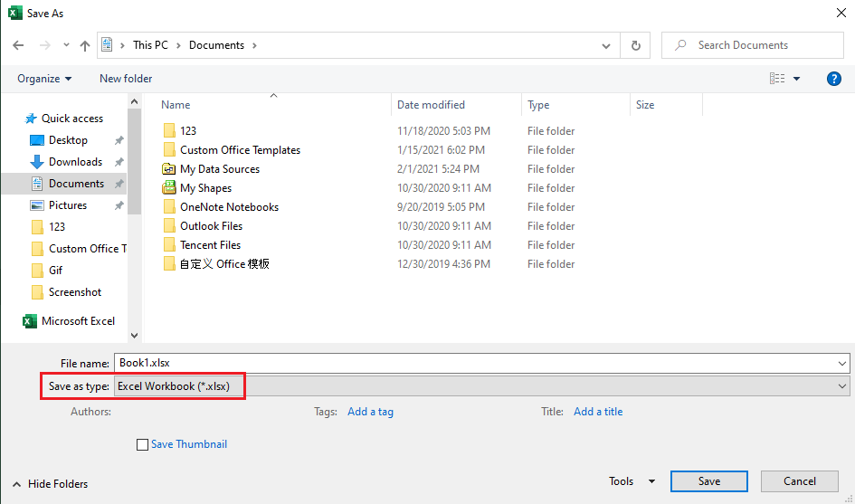Select the My Data Sources folder icon
Viewport: 855px width, 504px height.
[x=169, y=168]
